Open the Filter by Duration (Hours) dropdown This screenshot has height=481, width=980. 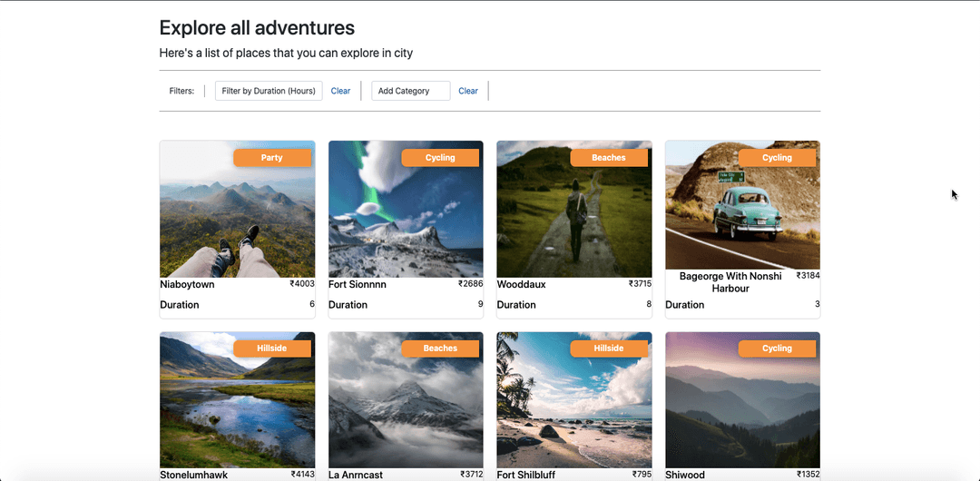tap(269, 91)
